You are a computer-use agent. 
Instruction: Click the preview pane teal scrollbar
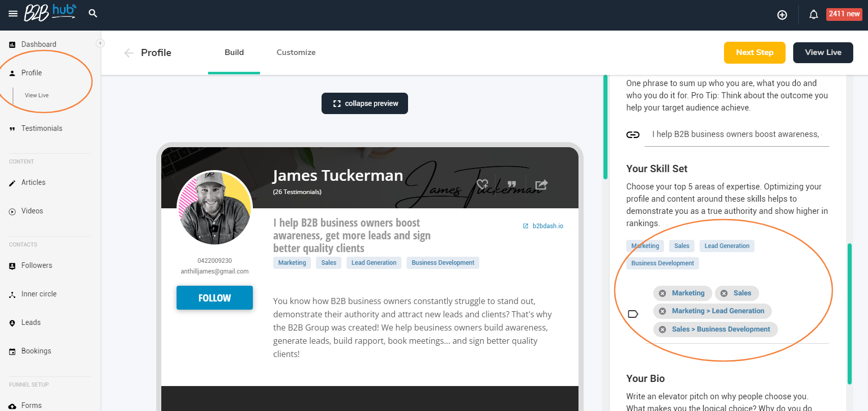pos(605,127)
